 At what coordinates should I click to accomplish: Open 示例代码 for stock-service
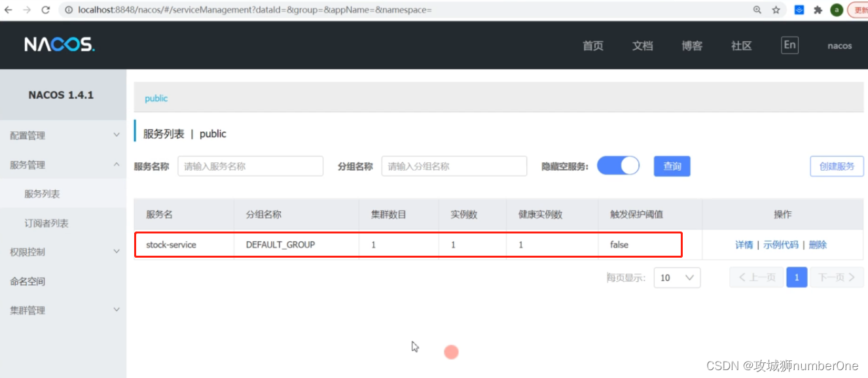781,245
